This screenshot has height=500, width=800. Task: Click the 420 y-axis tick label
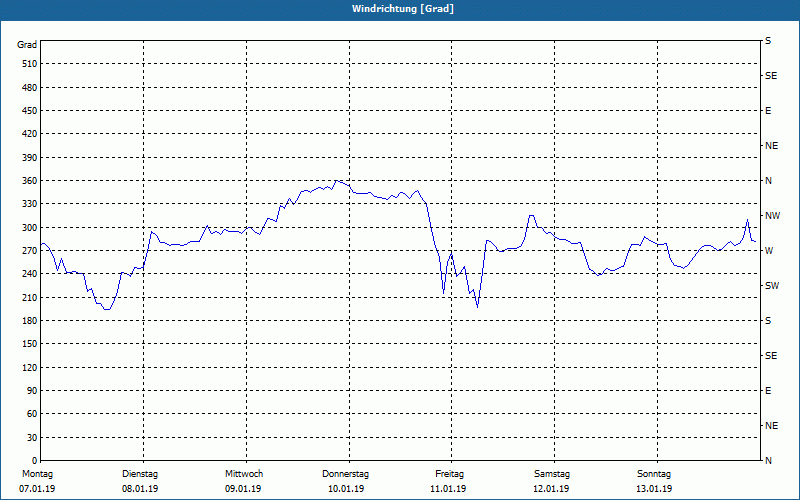(x=30, y=134)
